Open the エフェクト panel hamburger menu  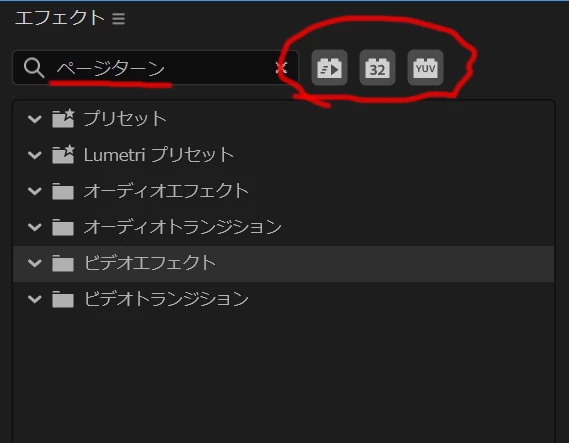pos(118,19)
